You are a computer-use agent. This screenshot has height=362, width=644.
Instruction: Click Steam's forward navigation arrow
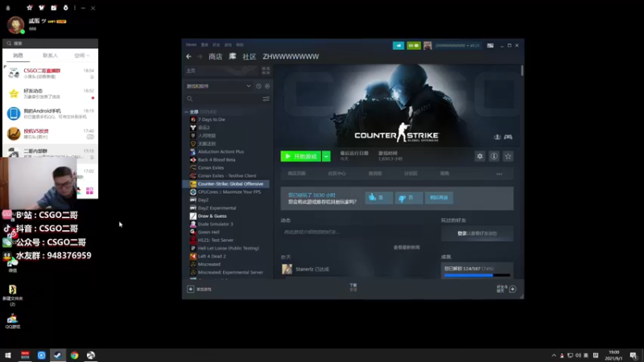[200, 56]
